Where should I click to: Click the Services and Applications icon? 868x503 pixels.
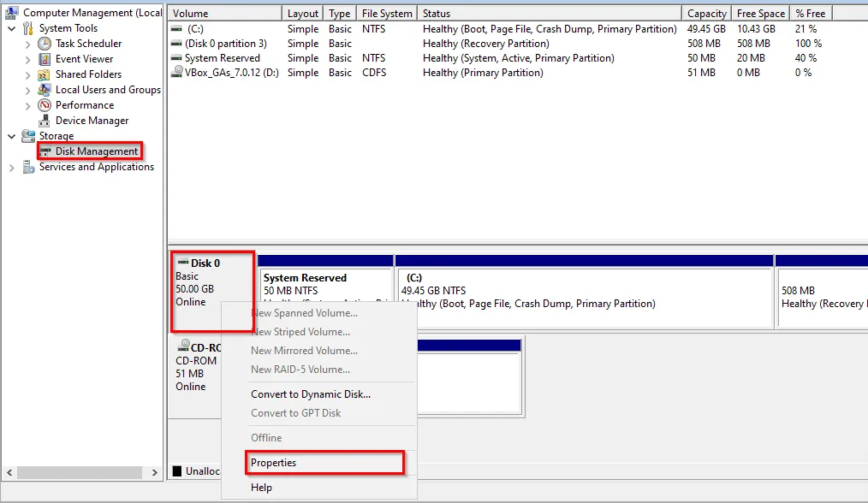[x=28, y=167]
